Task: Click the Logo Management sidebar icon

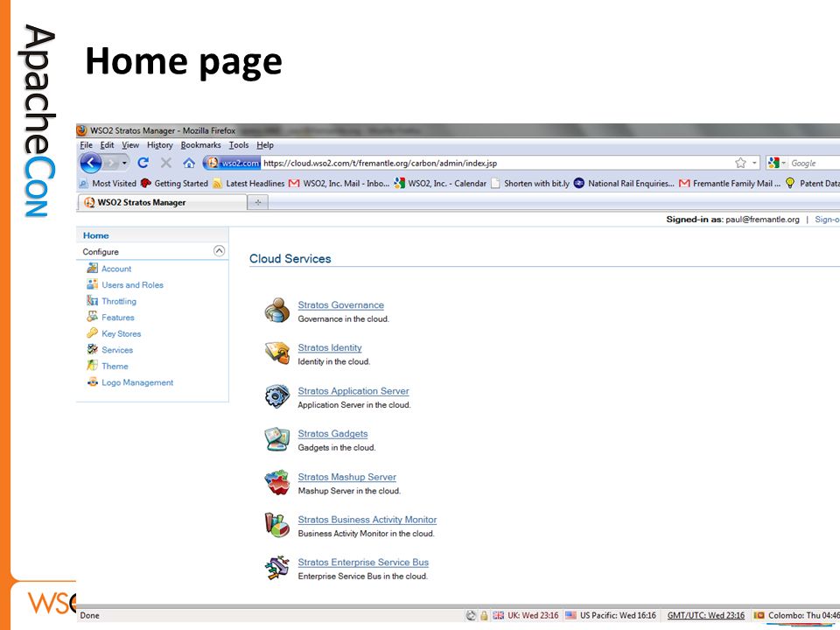Action: click(92, 381)
